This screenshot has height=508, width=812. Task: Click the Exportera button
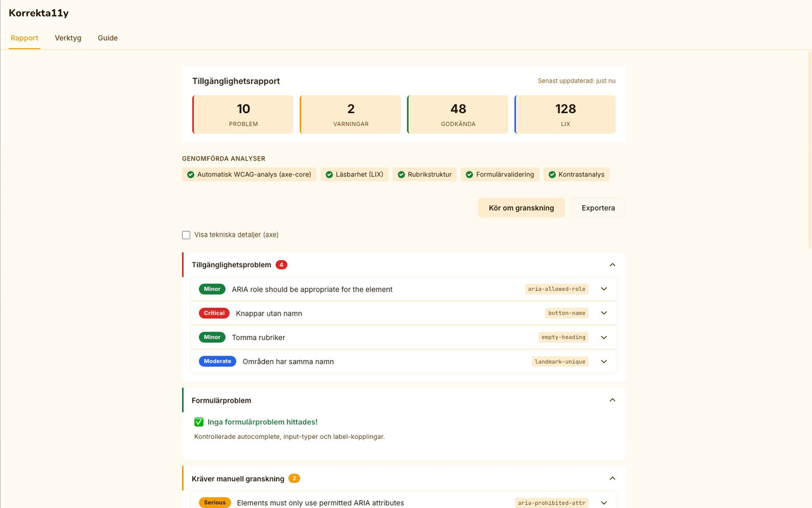point(598,207)
